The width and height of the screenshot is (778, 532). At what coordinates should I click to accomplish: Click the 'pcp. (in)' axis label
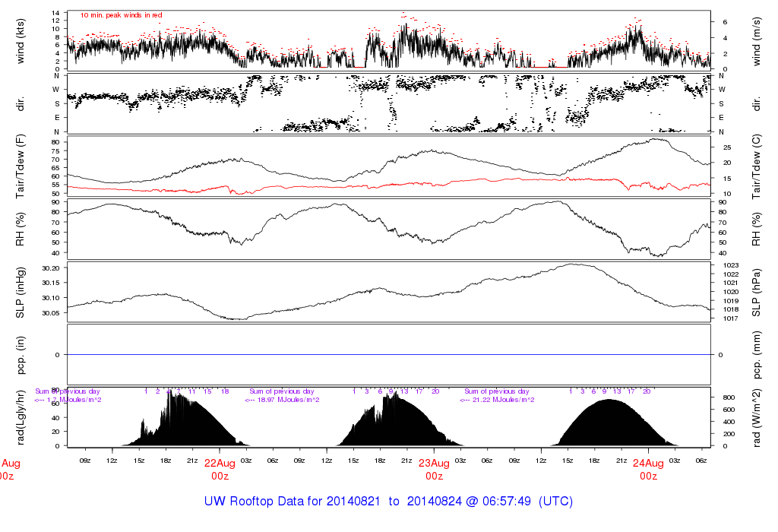pos(20,355)
